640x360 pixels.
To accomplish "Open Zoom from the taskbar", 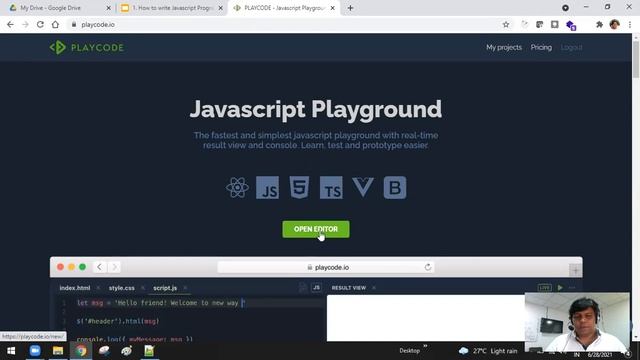I will click(35, 351).
